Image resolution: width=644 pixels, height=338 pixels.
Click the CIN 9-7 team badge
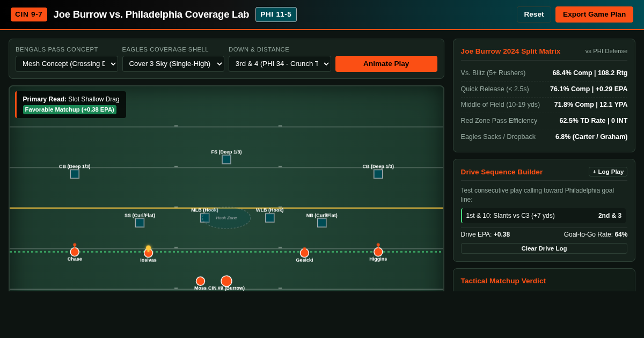[x=29, y=14]
